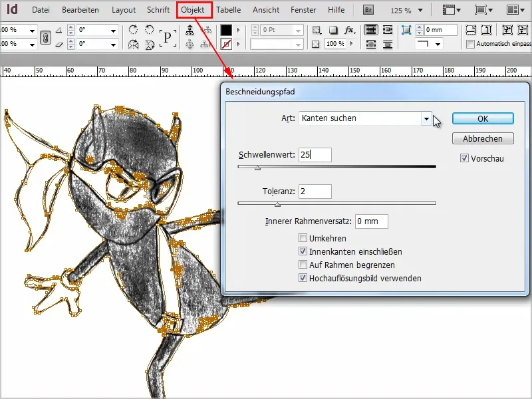Open the Art dropdown showing Kanten suchen
This screenshot has width=532, height=399.
click(426, 118)
